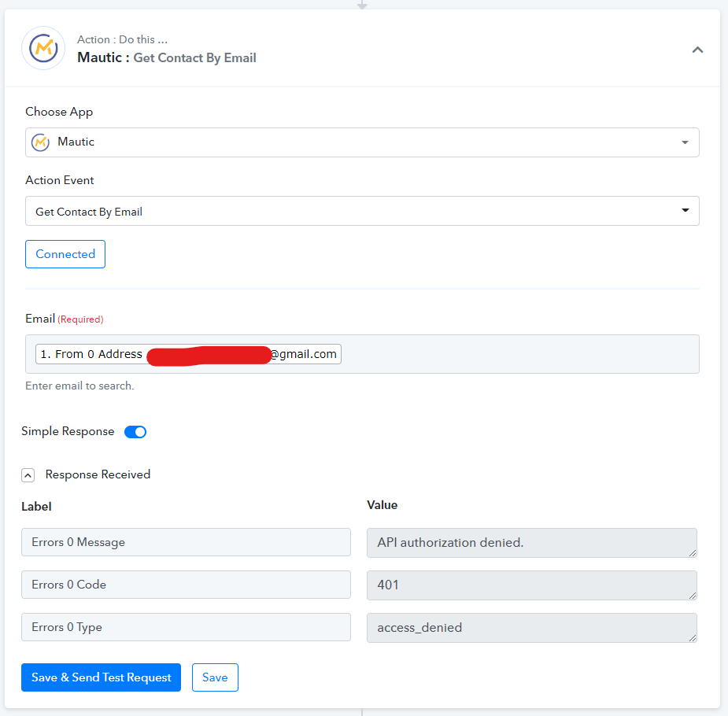Collapse the action step with the header chevron
728x716 pixels.
697,50
